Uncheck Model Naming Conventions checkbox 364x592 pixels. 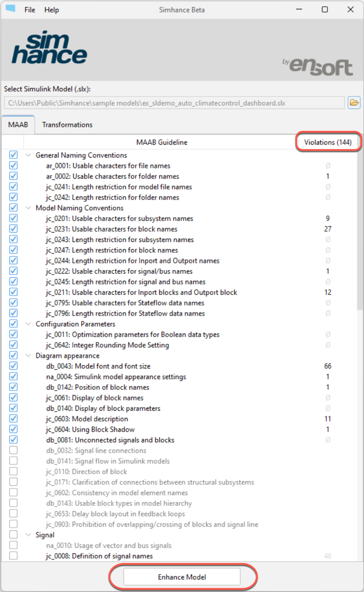click(13, 207)
